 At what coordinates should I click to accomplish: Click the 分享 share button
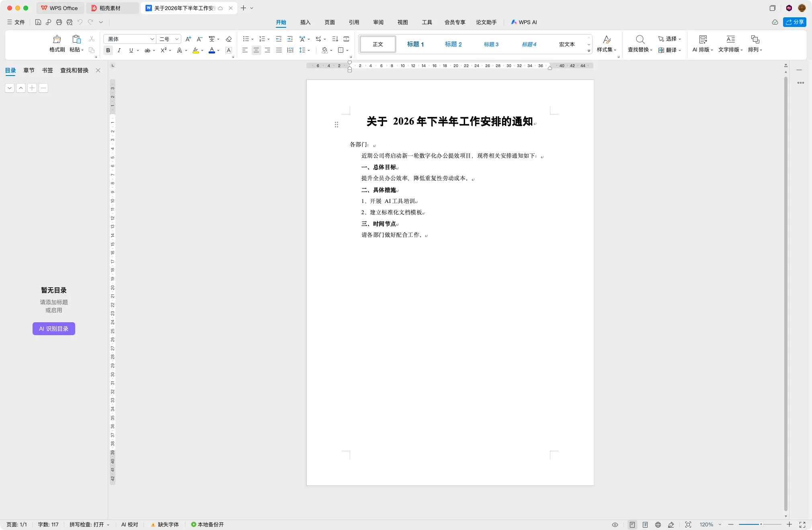coord(795,22)
